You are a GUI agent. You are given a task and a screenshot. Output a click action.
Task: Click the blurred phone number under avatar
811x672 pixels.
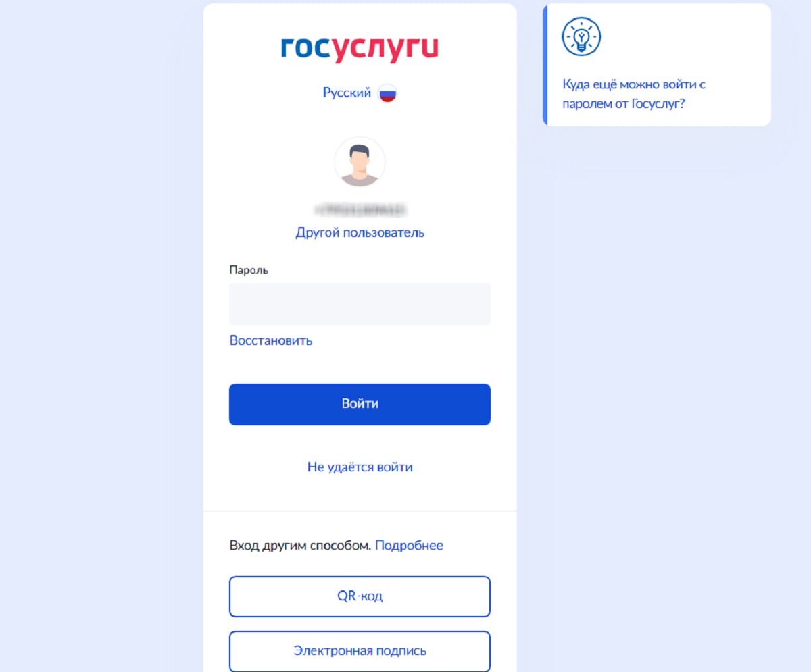pos(360,210)
